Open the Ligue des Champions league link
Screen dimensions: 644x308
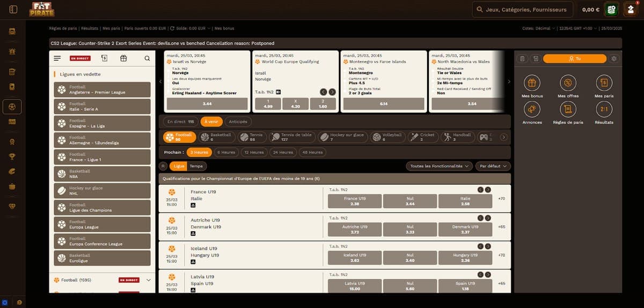coord(103,208)
